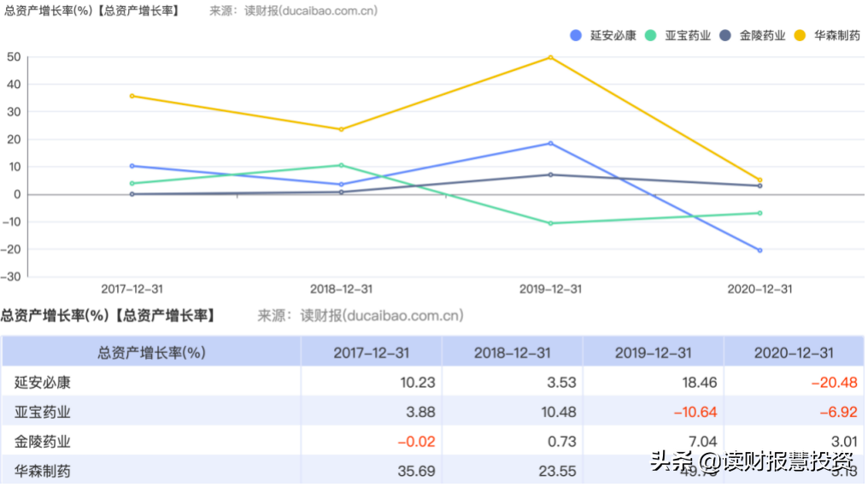The height and width of the screenshot is (487, 868).
Task: Toggle 延安必康 series via blue legend dot
Action: pos(576,35)
